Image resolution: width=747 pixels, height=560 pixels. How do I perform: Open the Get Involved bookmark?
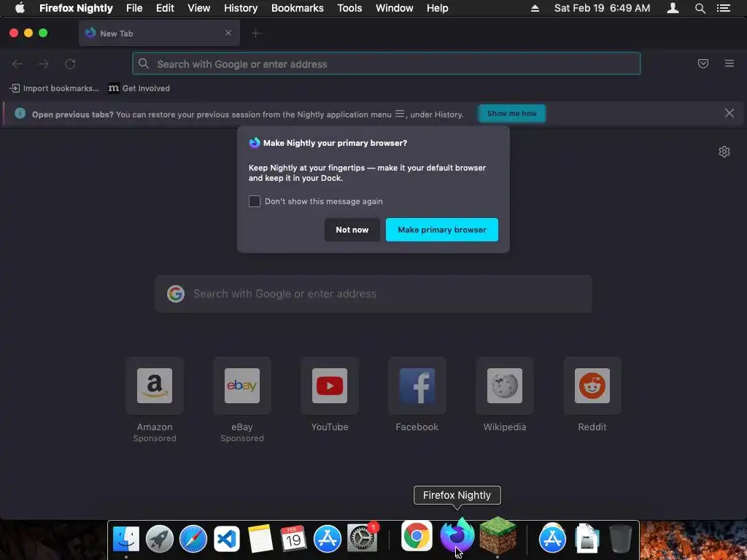pyautogui.click(x=139, y=88)
